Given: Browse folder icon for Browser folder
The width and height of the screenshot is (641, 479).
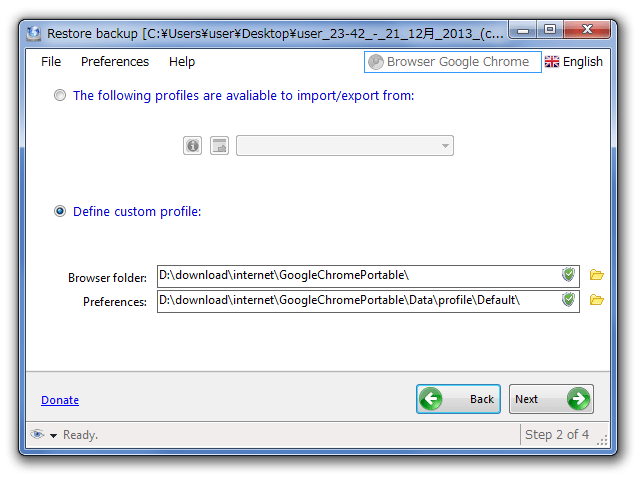Looking at the screenshot, I should click(x=596, y=275).
